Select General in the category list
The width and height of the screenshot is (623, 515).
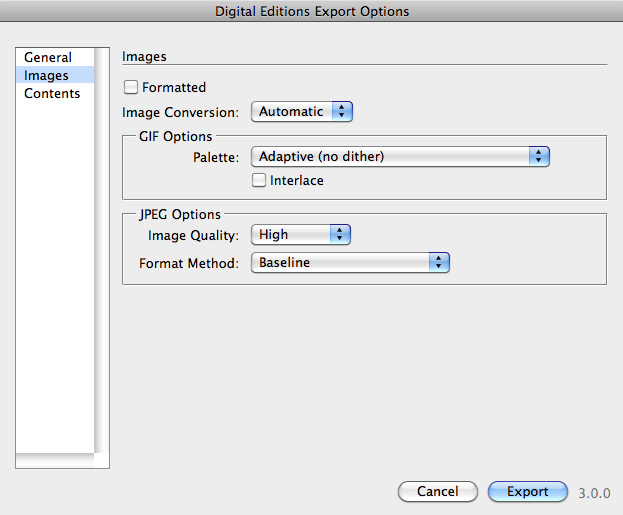point(48,58)
